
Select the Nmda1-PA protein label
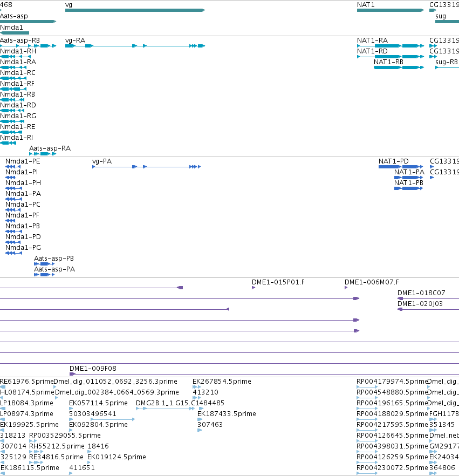point(23,194)
